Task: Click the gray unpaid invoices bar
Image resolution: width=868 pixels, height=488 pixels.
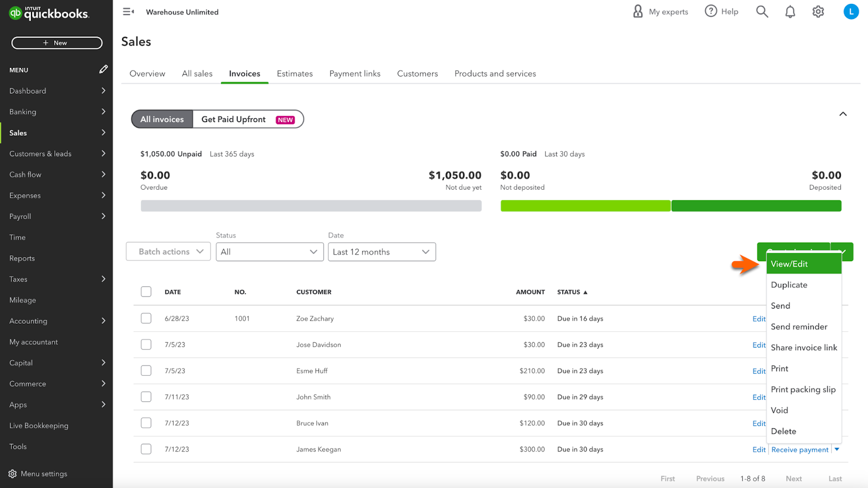Action: click(x=311, y=206)
